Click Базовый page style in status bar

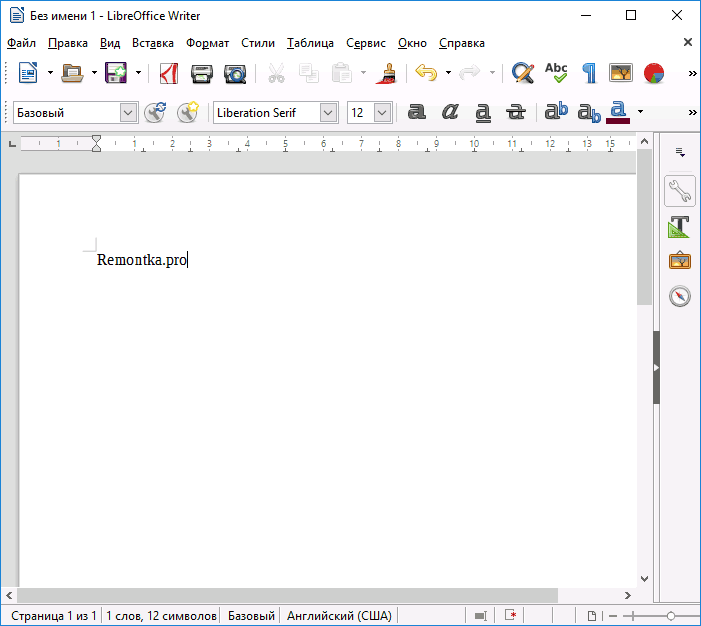[251, 616]
